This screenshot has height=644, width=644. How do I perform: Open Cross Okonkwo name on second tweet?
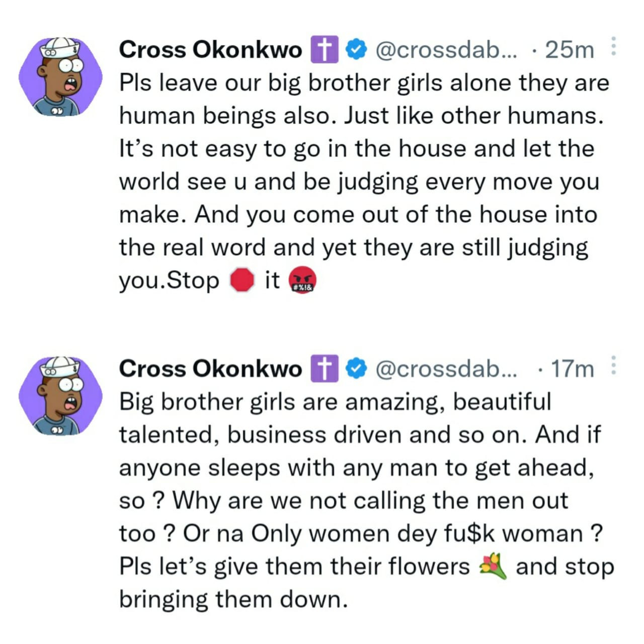pyautogui.click(x=210, y=369)
